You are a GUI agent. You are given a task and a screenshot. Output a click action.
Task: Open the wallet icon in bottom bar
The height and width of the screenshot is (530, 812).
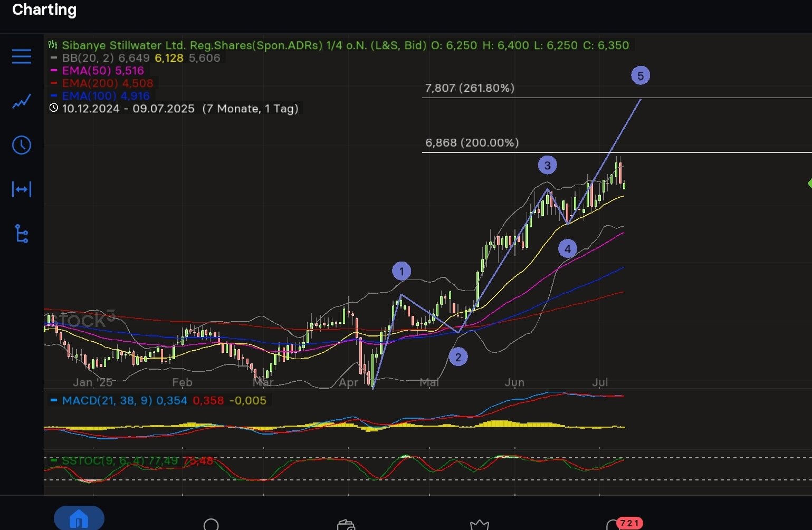tap(346, 524)
